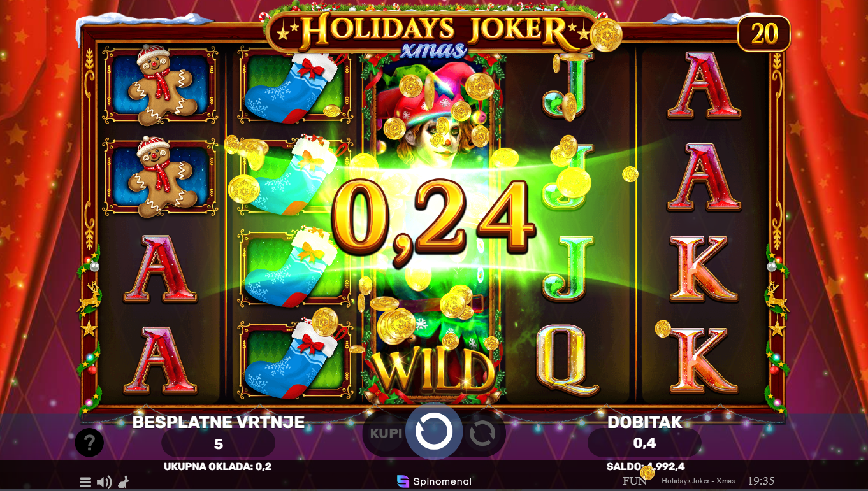The image size is (868, 491).
Task: Open the help question mark icon
Action: [x=89, y=442]
